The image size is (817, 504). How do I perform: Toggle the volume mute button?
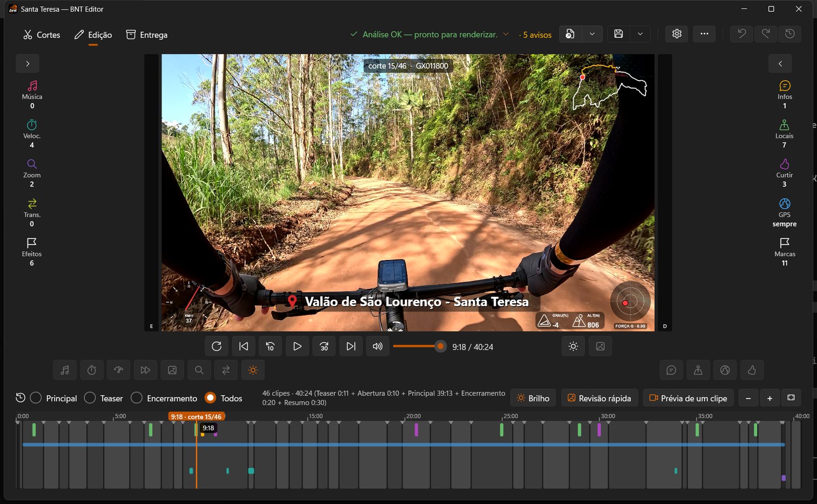(x=377, y=346)
